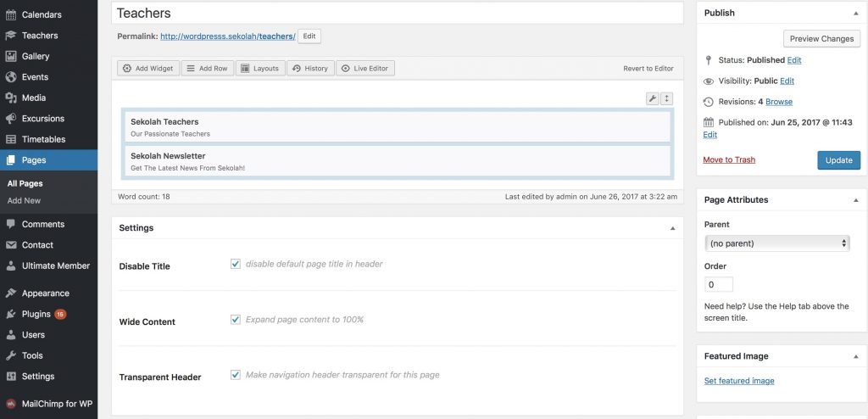Image resolution: width=868 pixels, height=419 pixels.
Task: Collapse the Publish panel
Action: coord(856,13)
